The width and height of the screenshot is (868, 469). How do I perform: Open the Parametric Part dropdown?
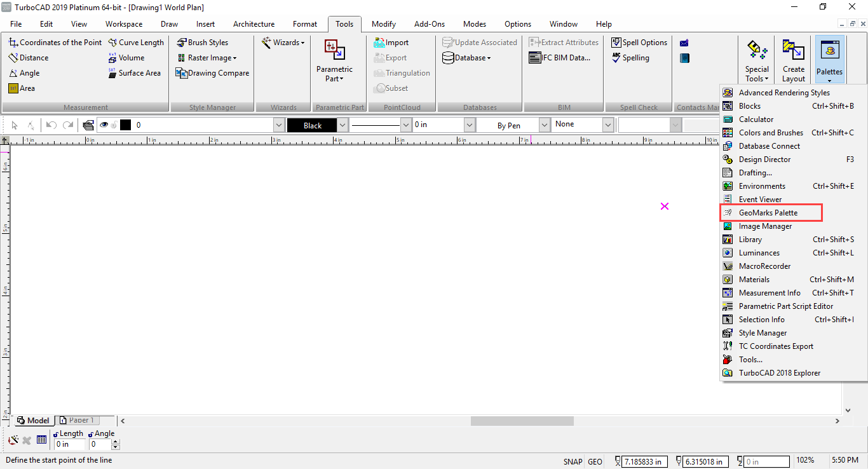click(334, 61)
